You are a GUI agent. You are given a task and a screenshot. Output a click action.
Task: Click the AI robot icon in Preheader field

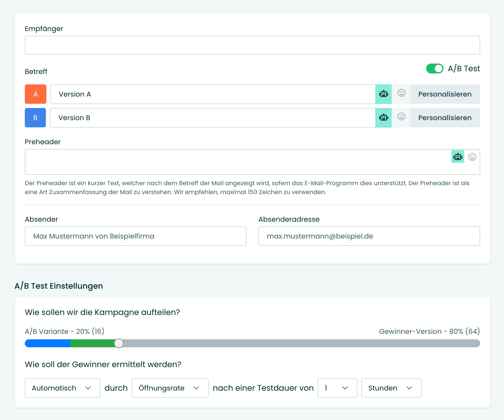click(x=458, y=157)
